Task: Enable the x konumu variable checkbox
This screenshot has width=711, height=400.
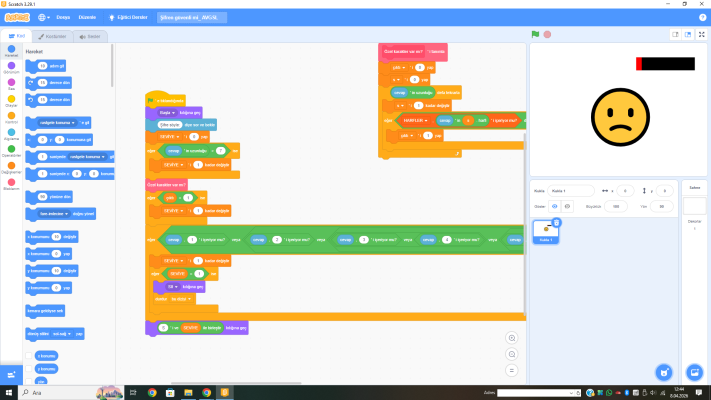Action: pos(29,355)
